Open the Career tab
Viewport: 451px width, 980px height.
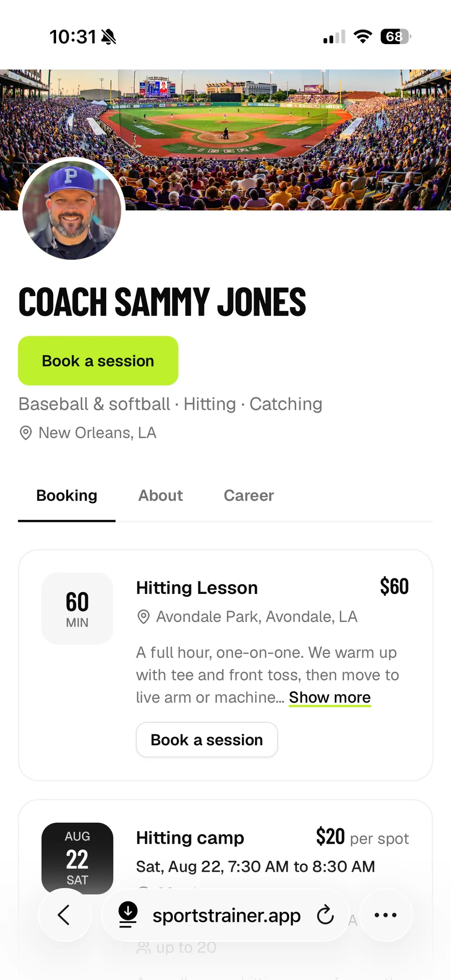click(x=249, y=495)
